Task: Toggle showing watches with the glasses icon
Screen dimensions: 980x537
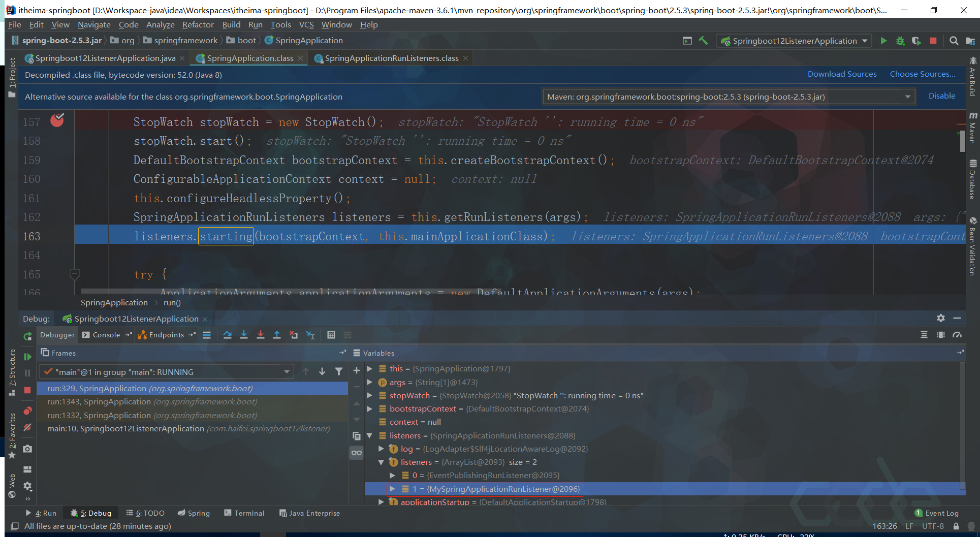Action: pos(357,453)
